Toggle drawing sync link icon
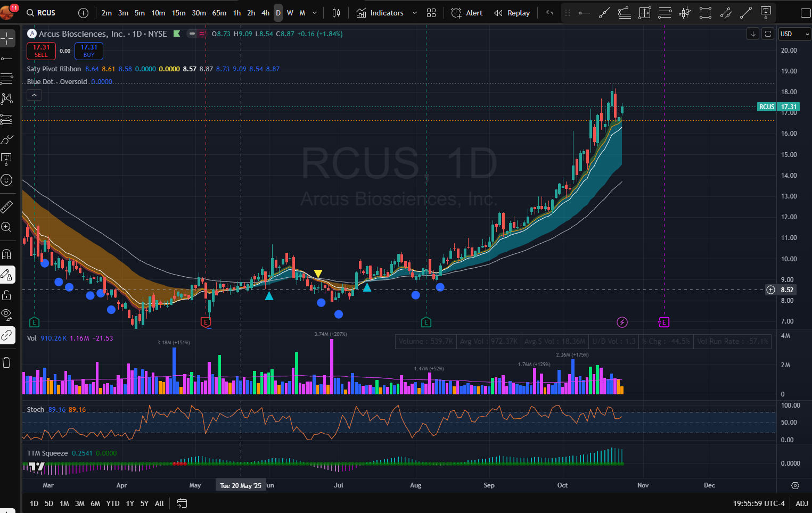Image resolution: width=812 pixels, height=513 pixels. (7, 335)
